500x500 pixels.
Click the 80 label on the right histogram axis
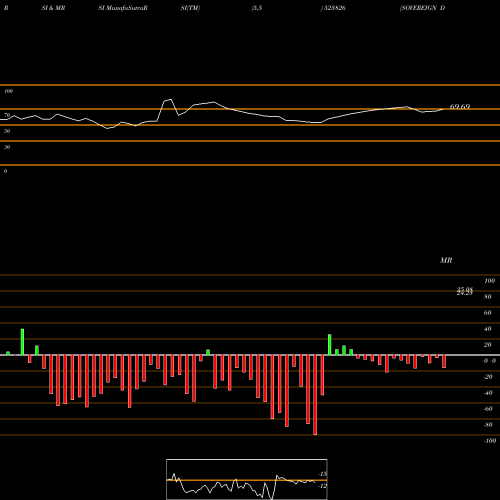pyautogui.click(x=488, y=297)
